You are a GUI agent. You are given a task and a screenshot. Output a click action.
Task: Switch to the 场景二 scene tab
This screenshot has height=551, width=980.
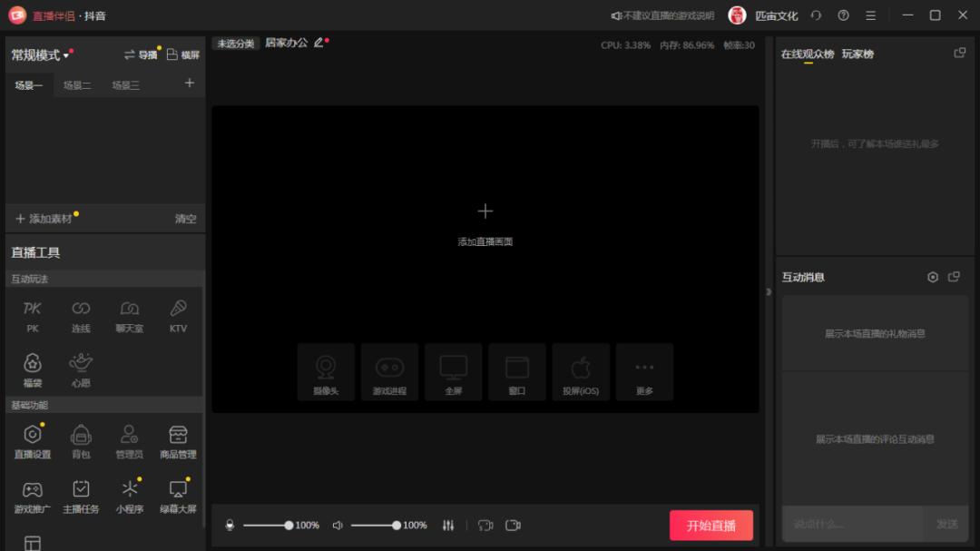point(79,83)
